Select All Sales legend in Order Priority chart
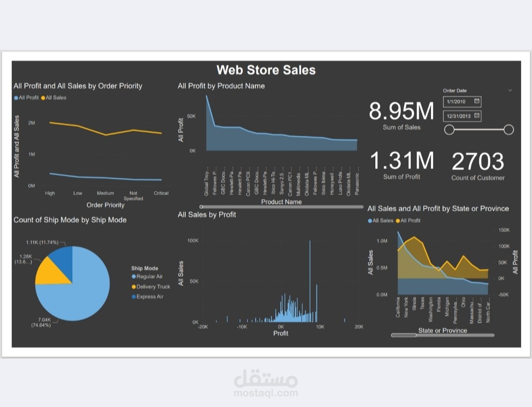Screen dimensions: 532x407 click(x=54, y=98)
